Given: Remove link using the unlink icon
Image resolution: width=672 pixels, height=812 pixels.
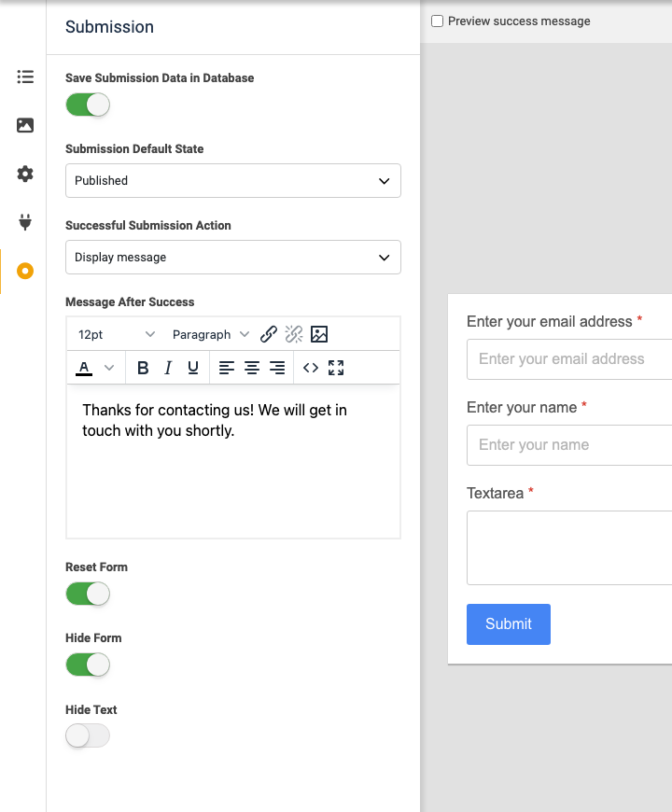Looking at the screenshot, I should (x=294, y=334).
